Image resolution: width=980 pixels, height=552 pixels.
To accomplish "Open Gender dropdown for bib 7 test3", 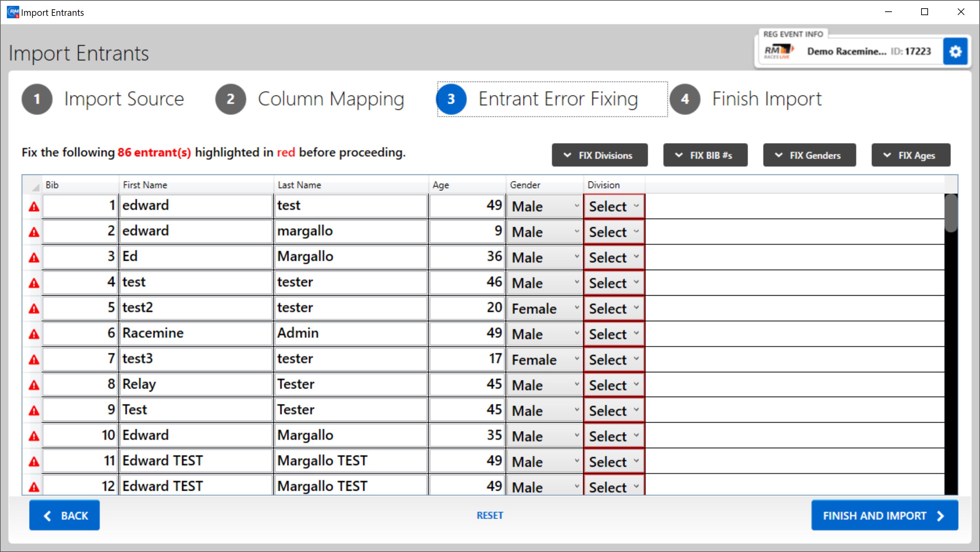I will [x=544, y=359].
